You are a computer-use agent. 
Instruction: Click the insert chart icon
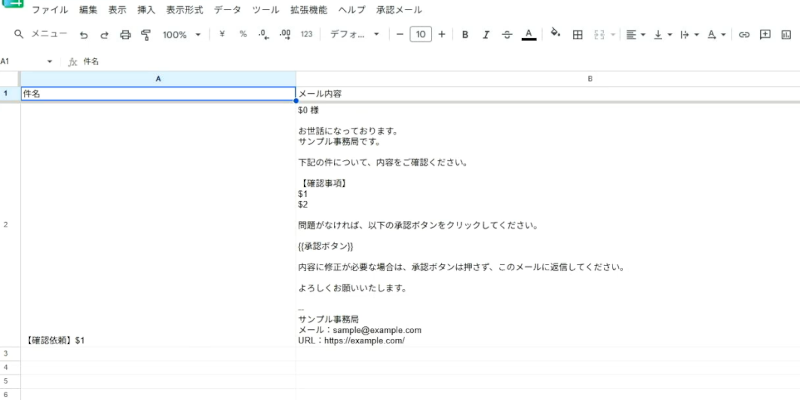click(786, 35)
